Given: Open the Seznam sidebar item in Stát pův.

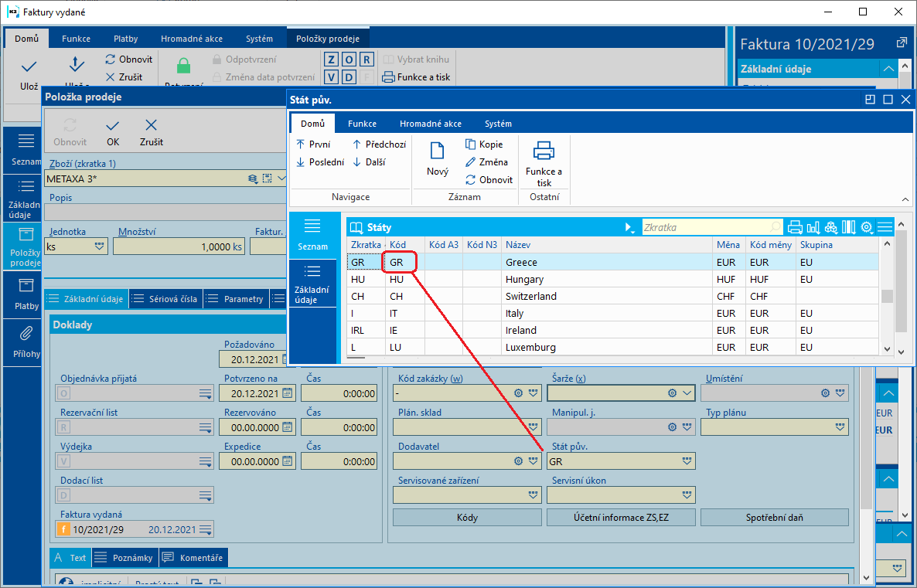Looking at the screenshot, I should tap(312, 235).
